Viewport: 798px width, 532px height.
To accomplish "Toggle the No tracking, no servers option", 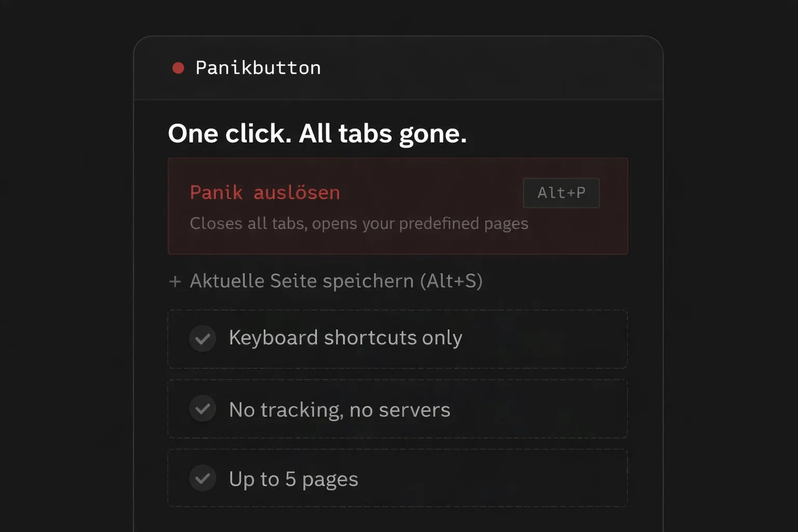I will click(339, 409).
